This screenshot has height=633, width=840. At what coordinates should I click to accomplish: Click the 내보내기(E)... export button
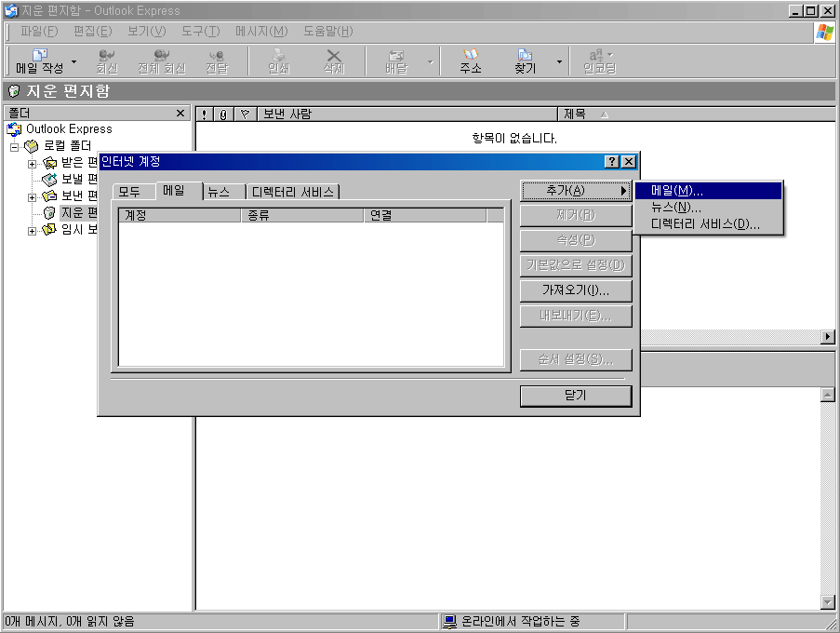tap(576, 316)
